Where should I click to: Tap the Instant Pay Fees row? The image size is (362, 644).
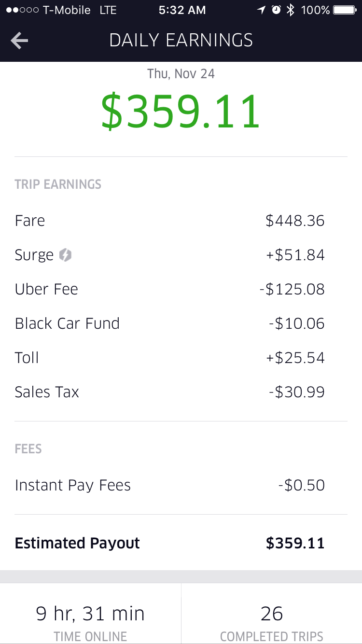click(x=181, y=485)
